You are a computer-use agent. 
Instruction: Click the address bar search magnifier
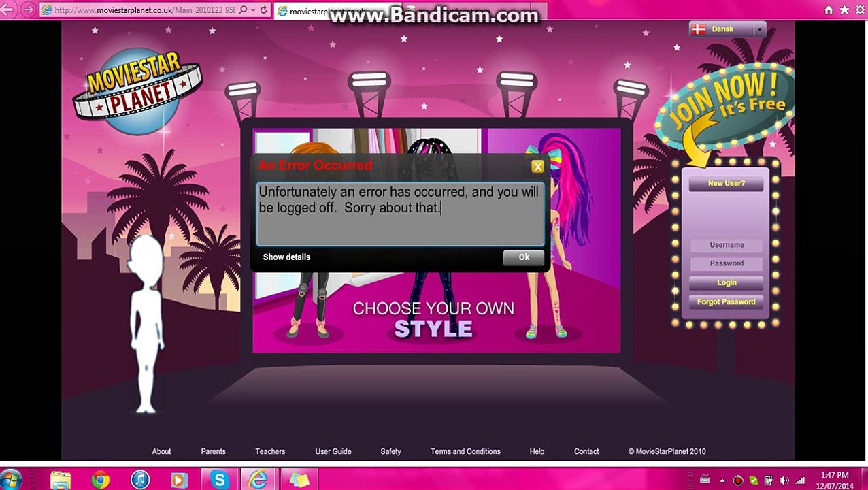click(243, 10)
